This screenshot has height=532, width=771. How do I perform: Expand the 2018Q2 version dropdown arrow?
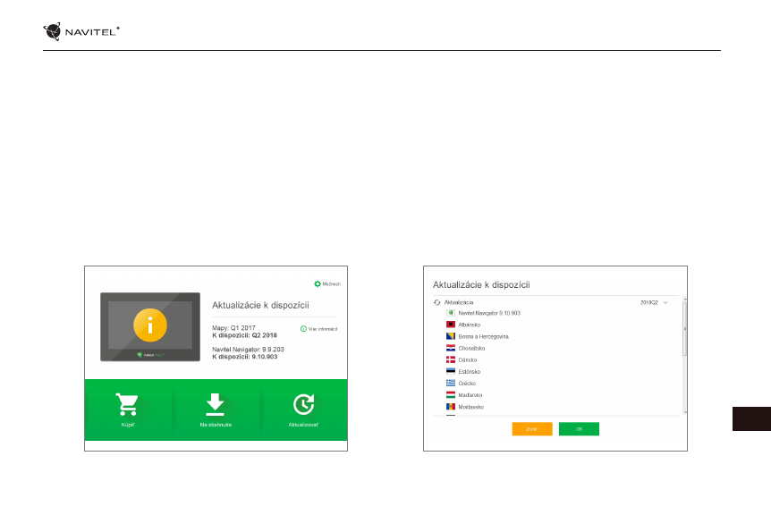[x=665, y=303]
